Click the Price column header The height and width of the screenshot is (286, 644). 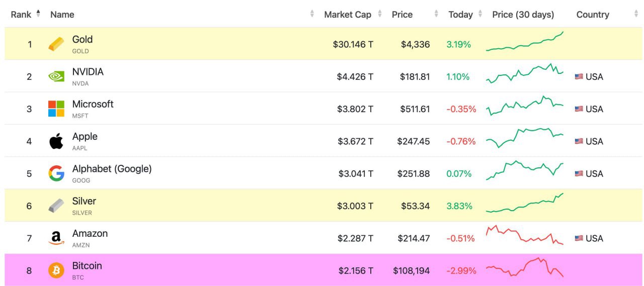402,15
